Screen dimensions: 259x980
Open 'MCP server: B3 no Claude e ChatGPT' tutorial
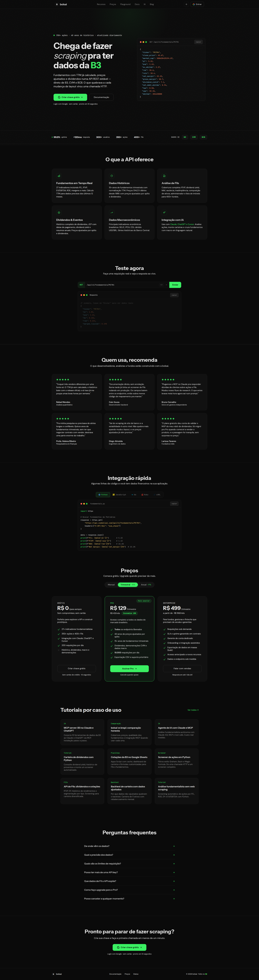(82, 732)
